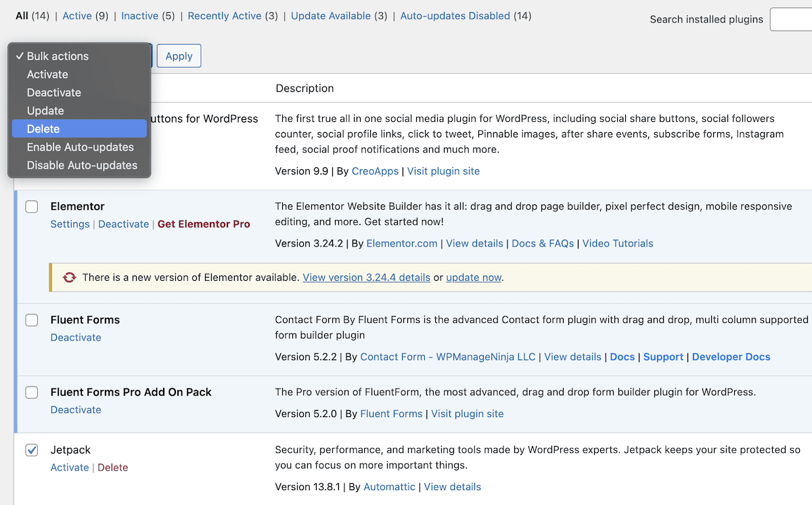Select Update in bulk actions list
The width and height of the screenshot is (812, 505).
click(x=79, y=111)
